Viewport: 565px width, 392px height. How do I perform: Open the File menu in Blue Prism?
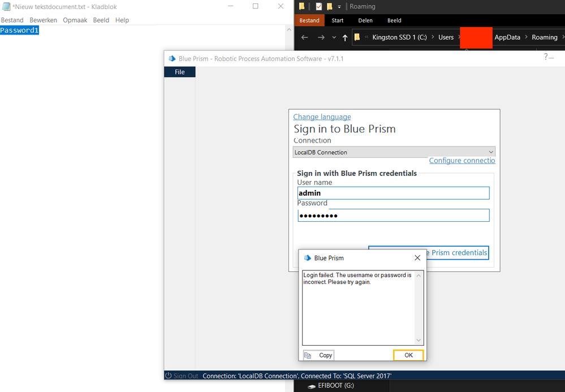click(x=179, y=72)
